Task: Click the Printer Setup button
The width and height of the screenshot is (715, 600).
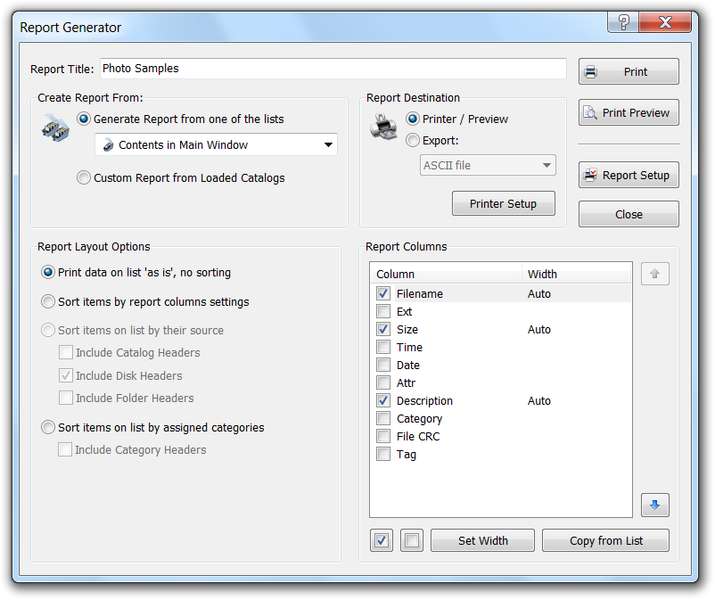Action: pos(503,204)
